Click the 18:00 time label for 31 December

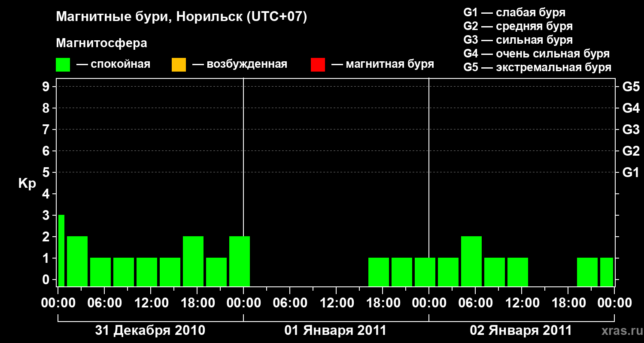coord(197,303)
